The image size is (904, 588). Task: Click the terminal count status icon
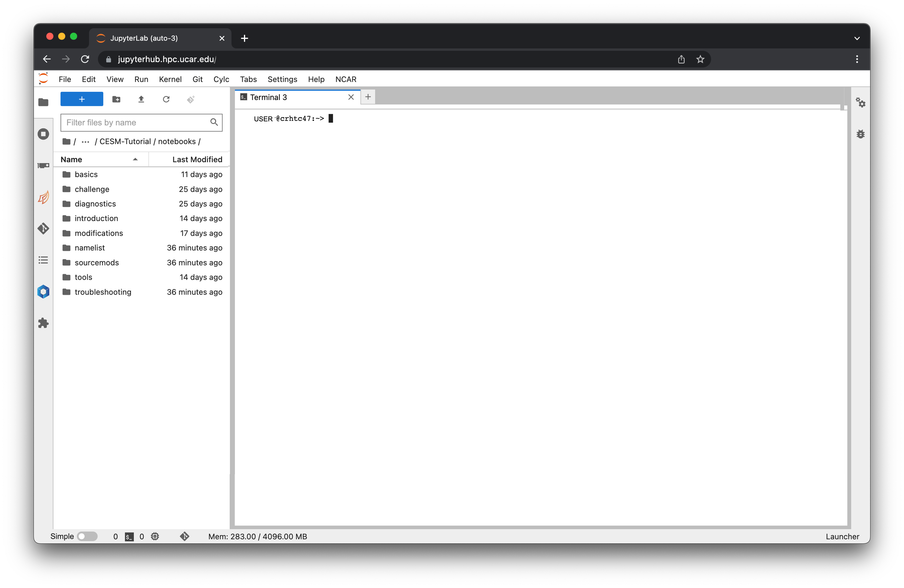129,537
